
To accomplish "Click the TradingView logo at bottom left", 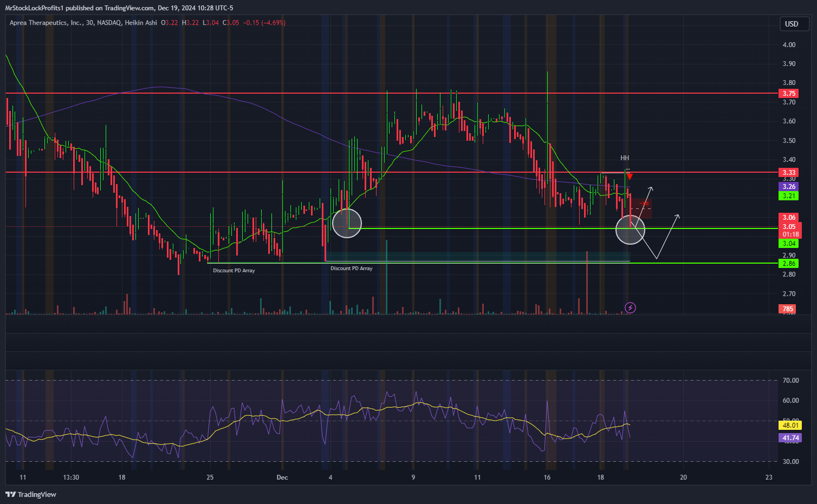I will [31, 494].
